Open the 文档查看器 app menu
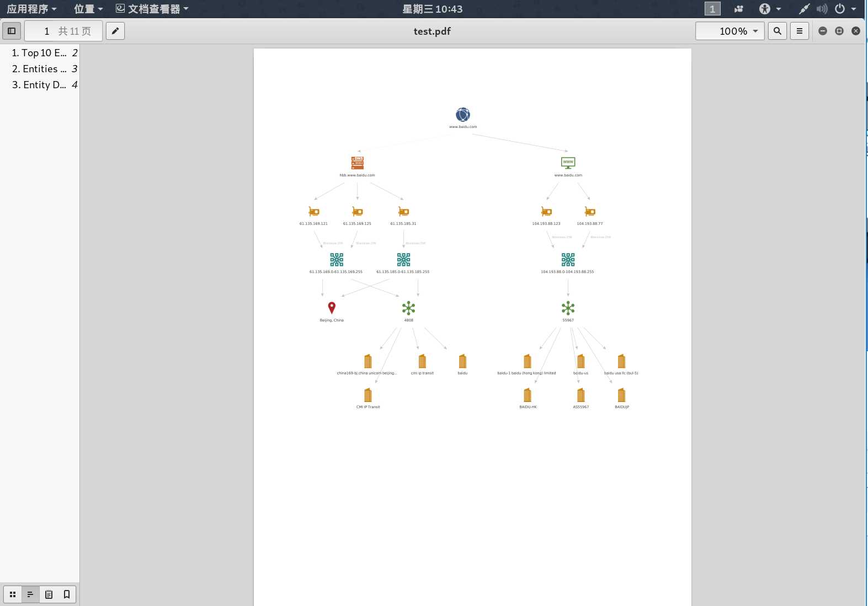868x606 pixels. (x=152, y=9)
